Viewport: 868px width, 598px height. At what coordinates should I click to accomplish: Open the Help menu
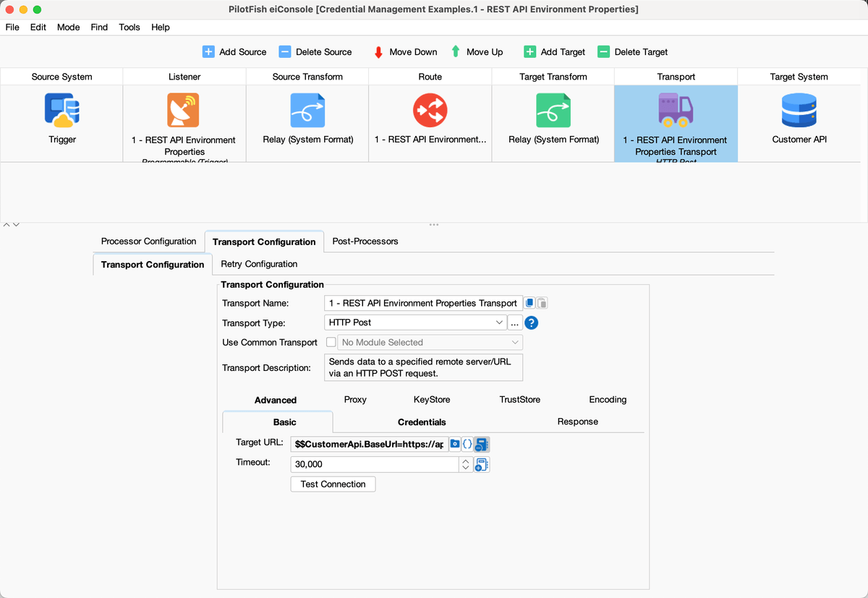[x=161, y=27]
